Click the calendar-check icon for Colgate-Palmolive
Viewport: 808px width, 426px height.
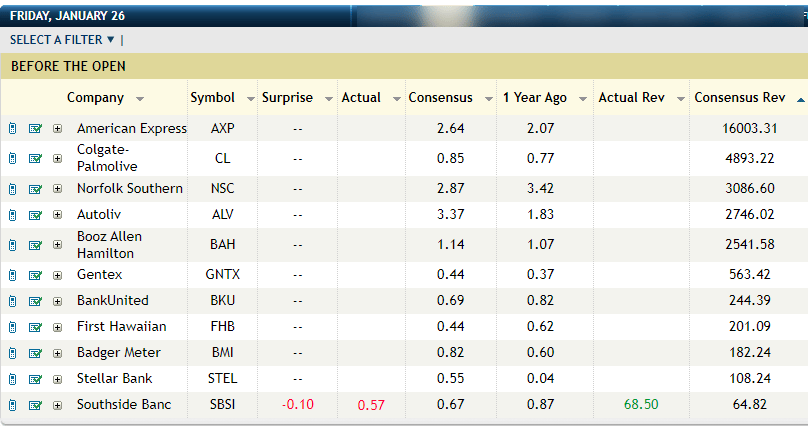[x=35, y=158]
